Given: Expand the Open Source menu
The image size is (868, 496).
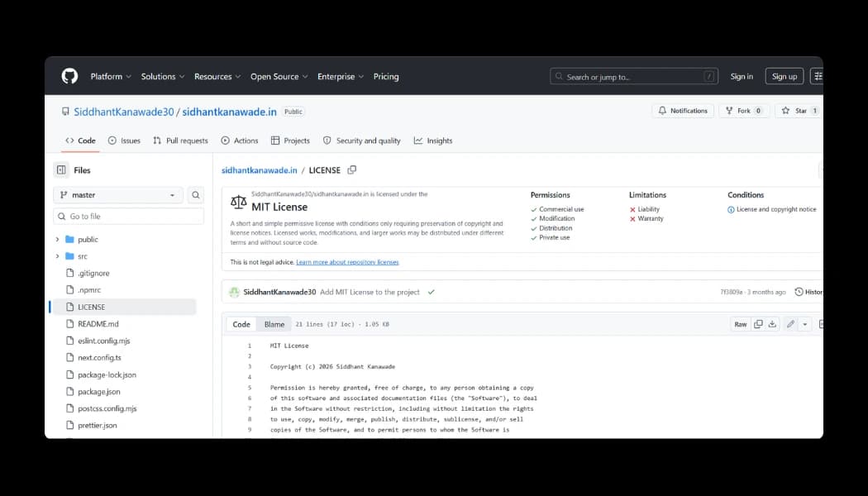Looking at the screenshot, I should pos(279,76).
